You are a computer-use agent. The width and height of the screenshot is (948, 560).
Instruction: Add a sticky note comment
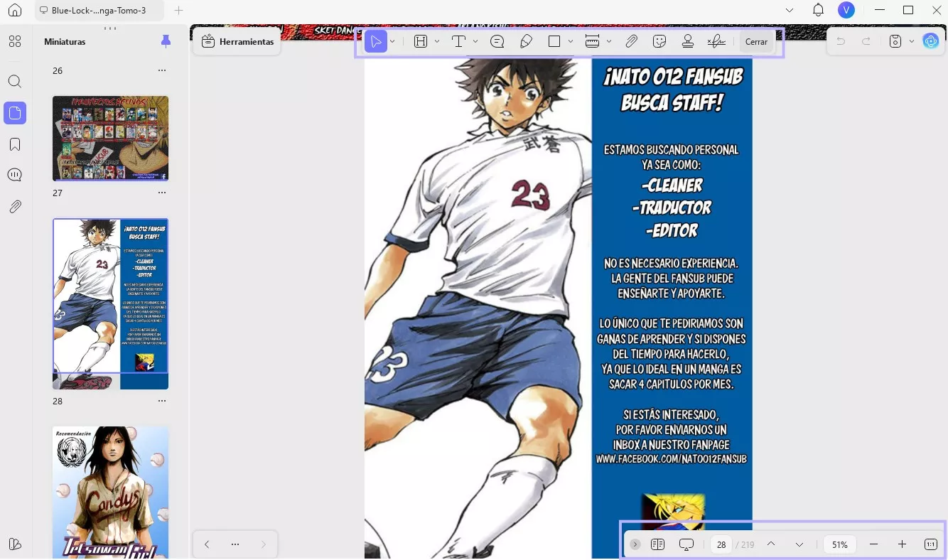click(497, 42)
